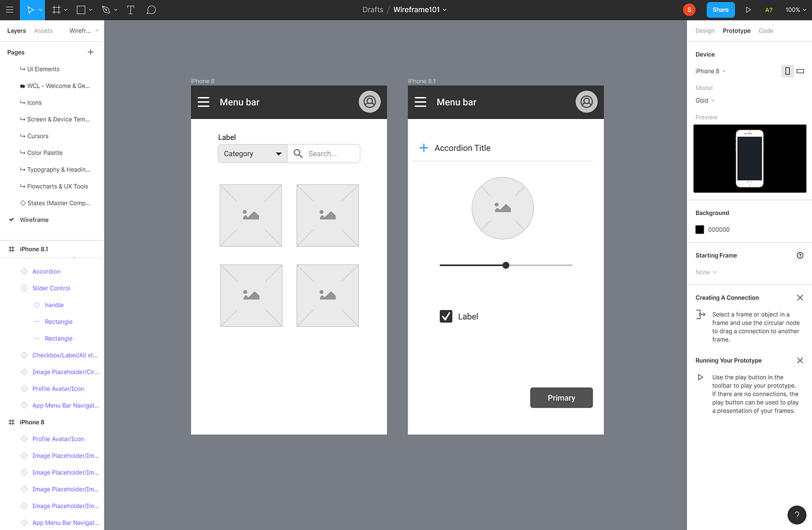Screen dimensions: 812x530
Task: Dismiss the Running Your Prototype tip
Action: (800, 360)
